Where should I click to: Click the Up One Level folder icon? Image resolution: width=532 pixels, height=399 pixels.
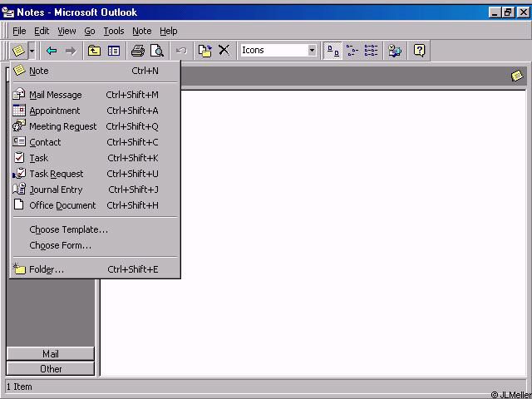[94, 51]
